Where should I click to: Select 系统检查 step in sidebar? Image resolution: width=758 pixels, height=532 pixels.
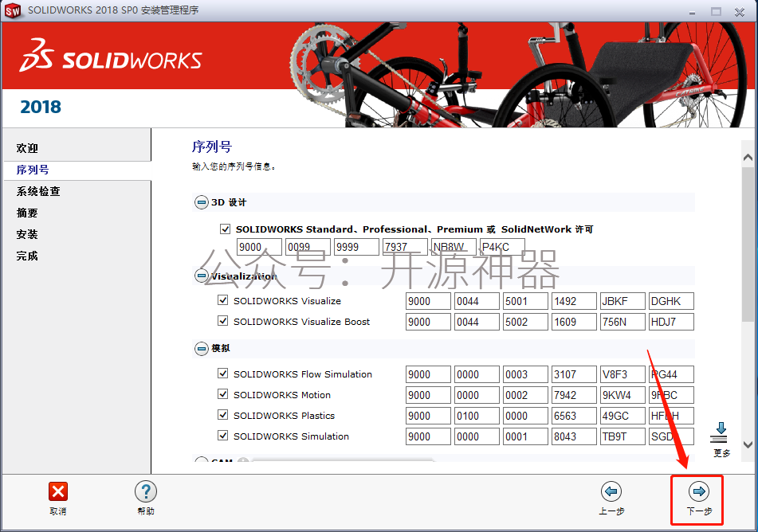(x=38, y=191)
